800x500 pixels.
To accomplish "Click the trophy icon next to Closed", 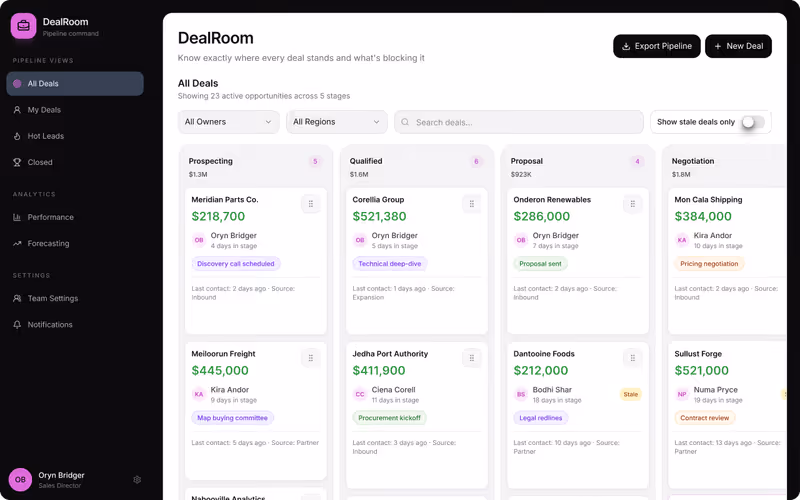I will [17, 162].
